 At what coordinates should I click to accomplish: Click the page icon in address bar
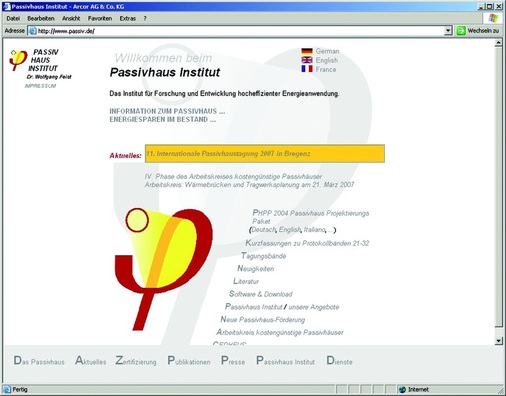click(32, 31)
